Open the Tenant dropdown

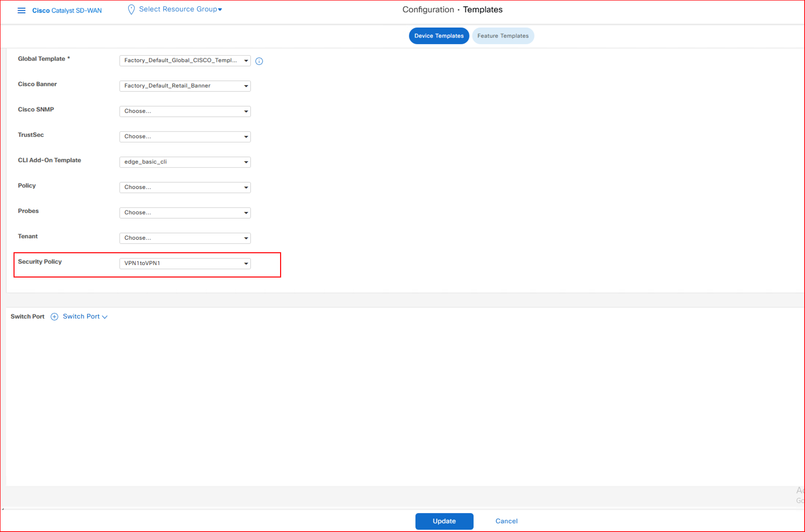point(185,238)
